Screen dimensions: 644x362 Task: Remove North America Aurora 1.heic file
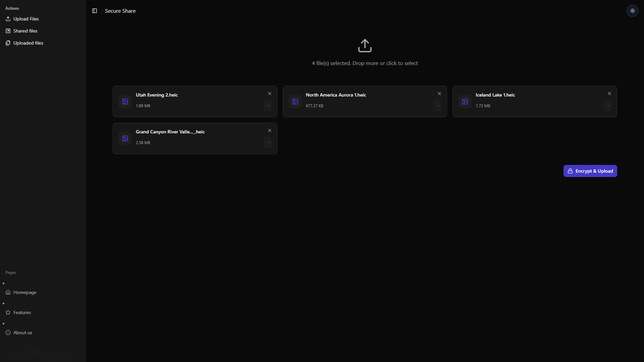(439, 94)
